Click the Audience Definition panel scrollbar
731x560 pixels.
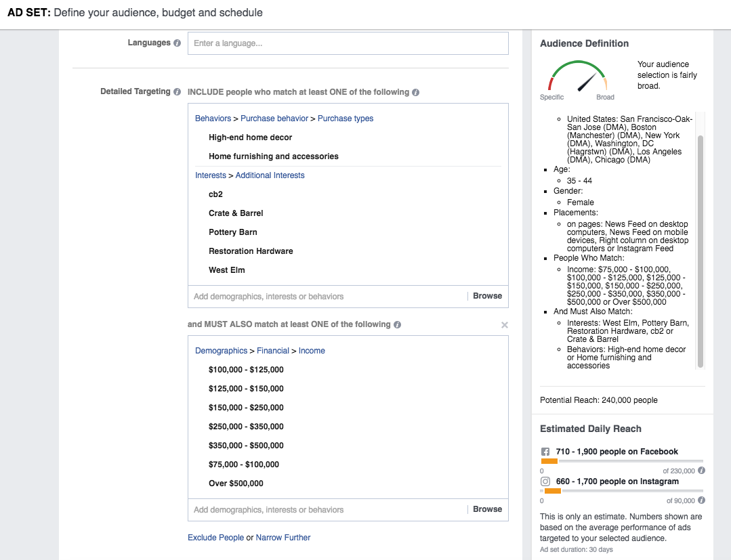point(701,251)
